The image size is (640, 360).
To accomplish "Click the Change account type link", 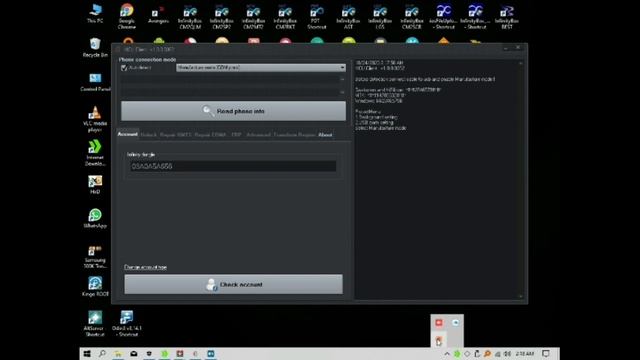I will point(145,267).
